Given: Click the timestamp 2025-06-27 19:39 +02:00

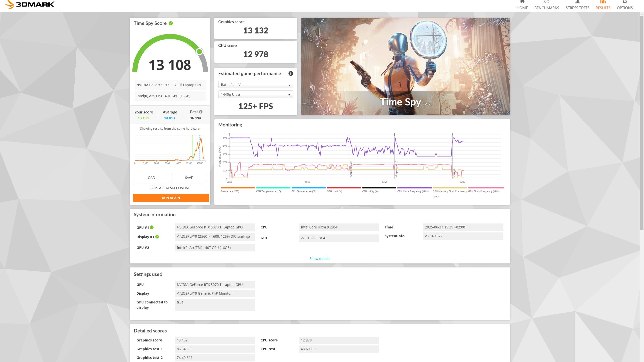Looking at the screenshot, I should pyautogui.click(x=463, y=227).
